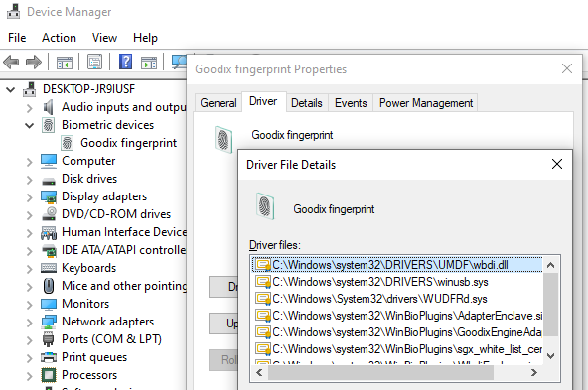
Task: Click driver files list scroll-up arrow
Action: point(550,265)
